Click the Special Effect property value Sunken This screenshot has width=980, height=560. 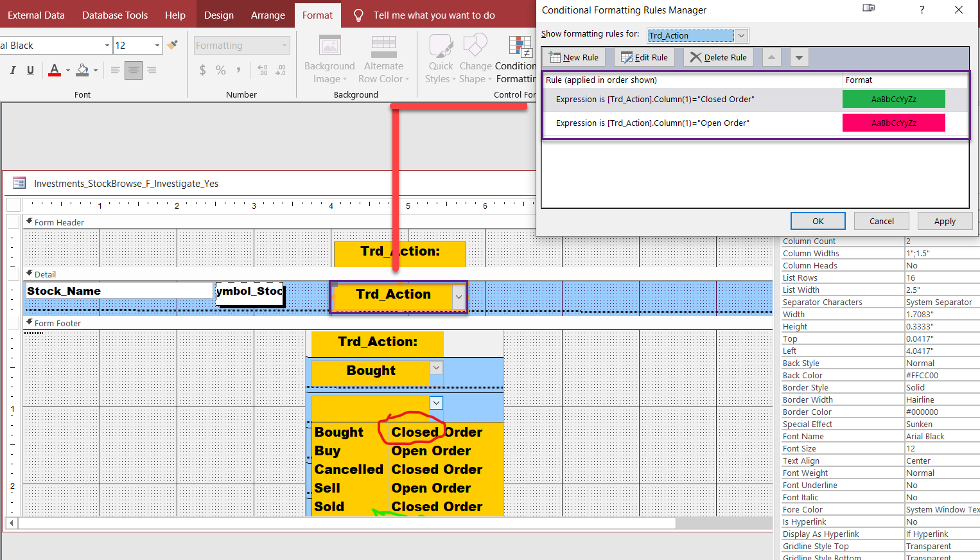point(941,424)
